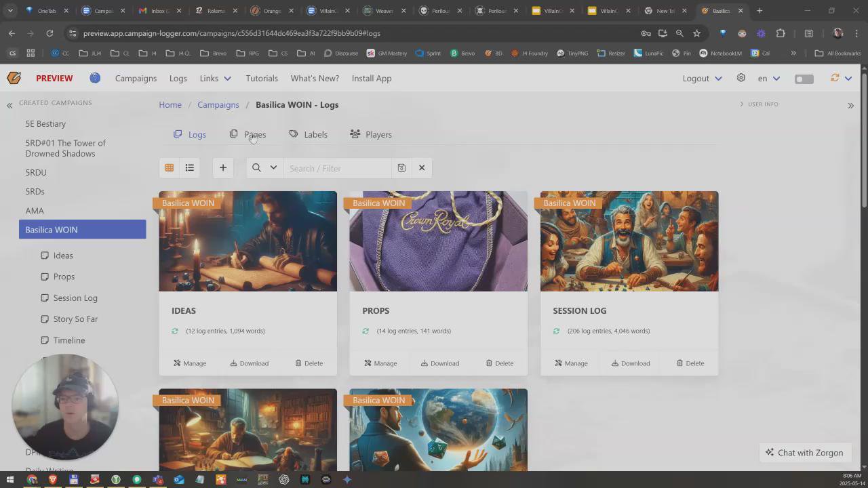Open the Logout dropdown
Screen dimensions: 868x488
click(x=702, y=78)
